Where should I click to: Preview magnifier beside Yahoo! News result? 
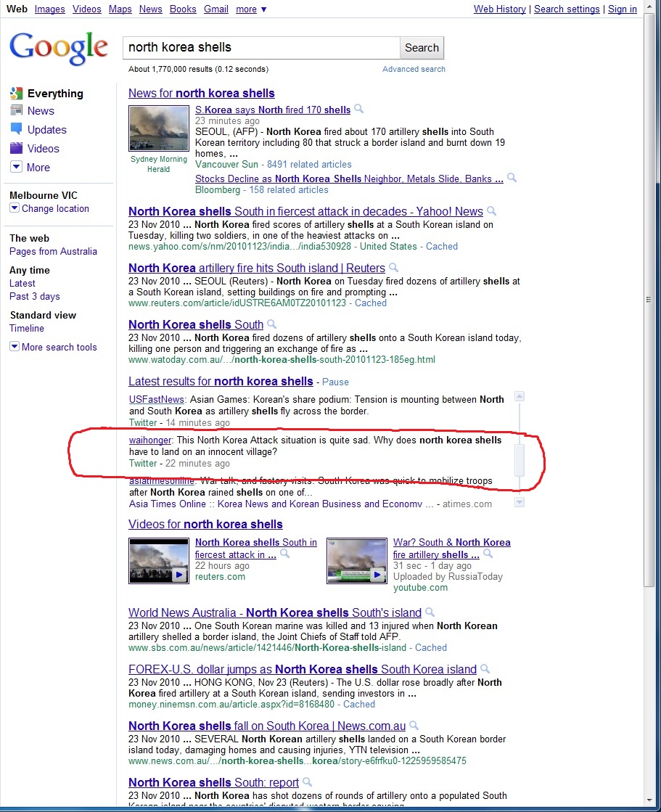(492, 210)
